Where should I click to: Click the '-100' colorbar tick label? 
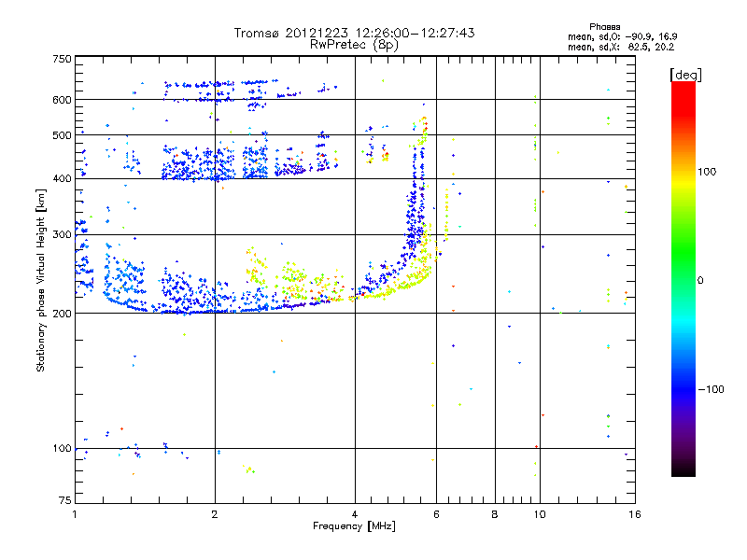712,389
